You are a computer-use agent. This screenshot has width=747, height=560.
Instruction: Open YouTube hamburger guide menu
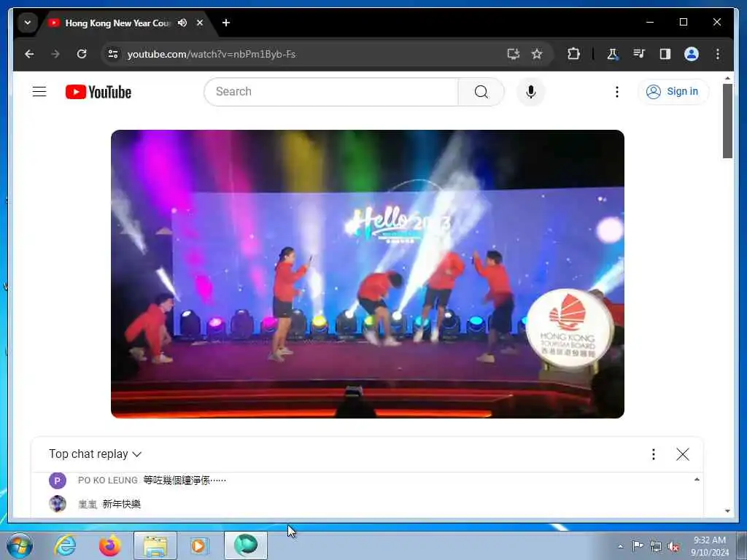[39, 91]
